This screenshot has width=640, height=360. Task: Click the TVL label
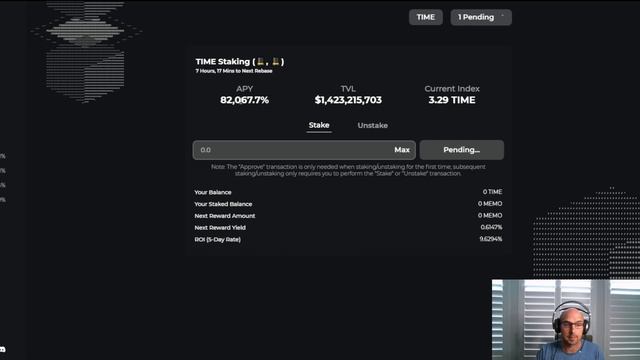coord(348,89)
